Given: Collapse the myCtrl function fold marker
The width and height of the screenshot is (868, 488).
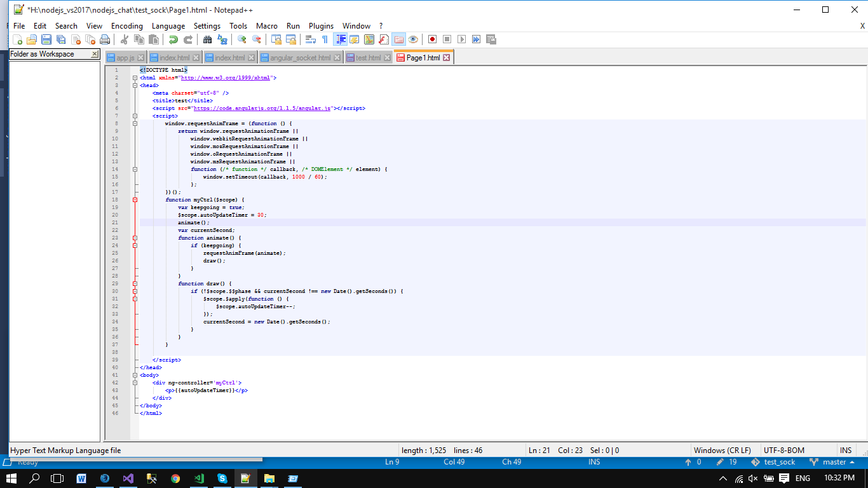Looking at the screenshot, I should tap(135, 200).
